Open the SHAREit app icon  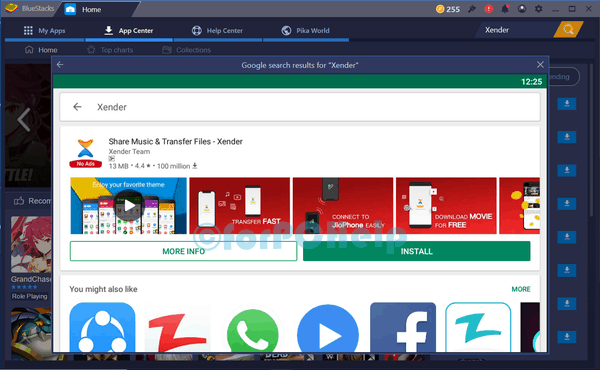[x=103, y=327]
